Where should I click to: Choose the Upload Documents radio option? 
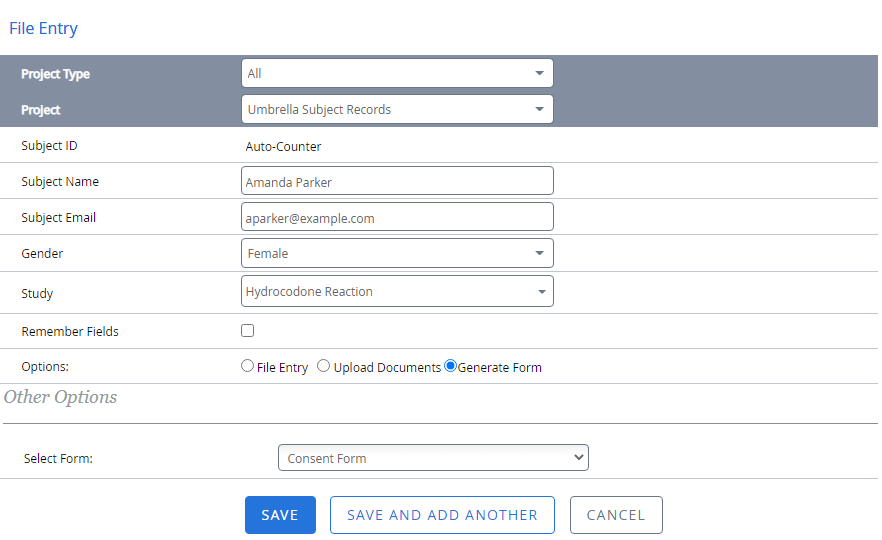[323, 366]
